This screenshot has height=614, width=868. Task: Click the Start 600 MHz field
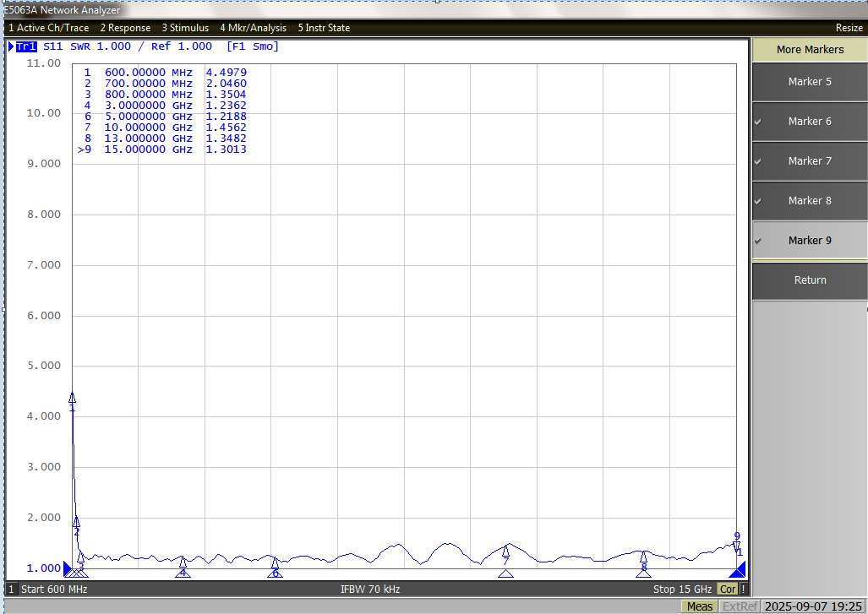pos(54,589)
